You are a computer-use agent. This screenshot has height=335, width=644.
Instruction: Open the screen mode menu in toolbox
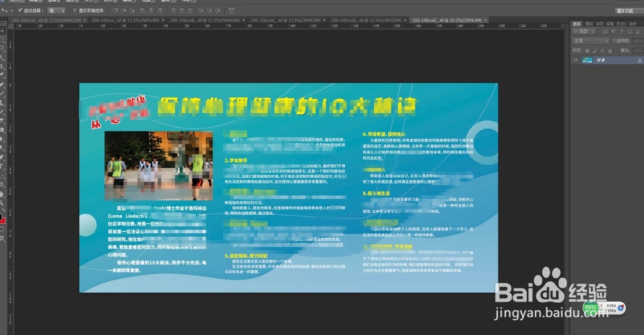[3, 238]
